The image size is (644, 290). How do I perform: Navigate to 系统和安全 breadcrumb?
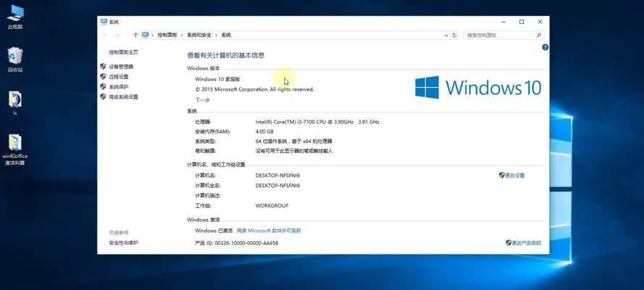tap(199, 36)
